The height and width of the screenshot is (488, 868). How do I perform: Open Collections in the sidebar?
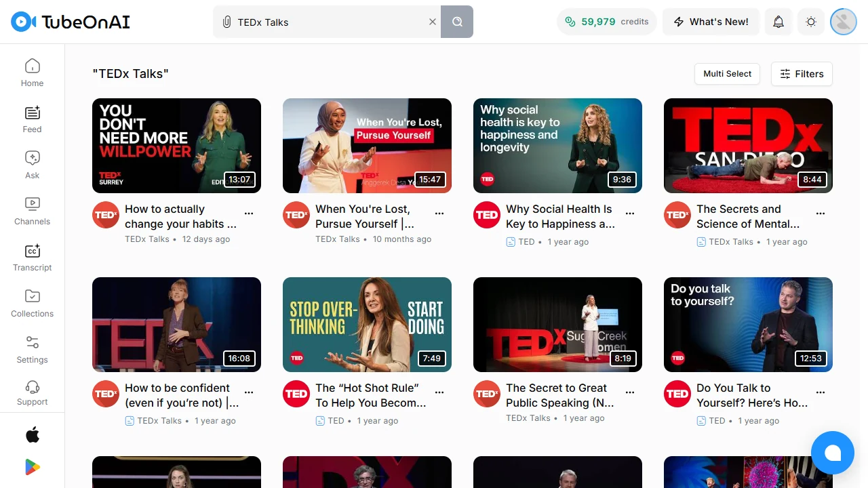pos(32,303)
